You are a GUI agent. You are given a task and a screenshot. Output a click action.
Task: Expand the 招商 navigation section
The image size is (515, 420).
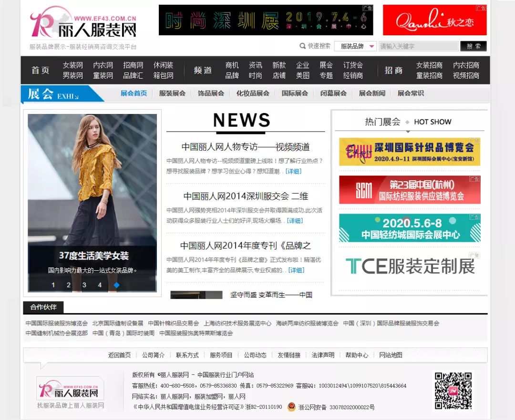[x=393, y=70]
